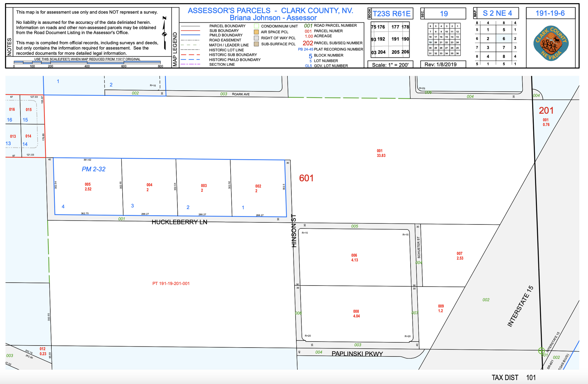Click parcel "009" with acreage 1.2
This screenshot has height=384, width=588.
pos(441,309)
